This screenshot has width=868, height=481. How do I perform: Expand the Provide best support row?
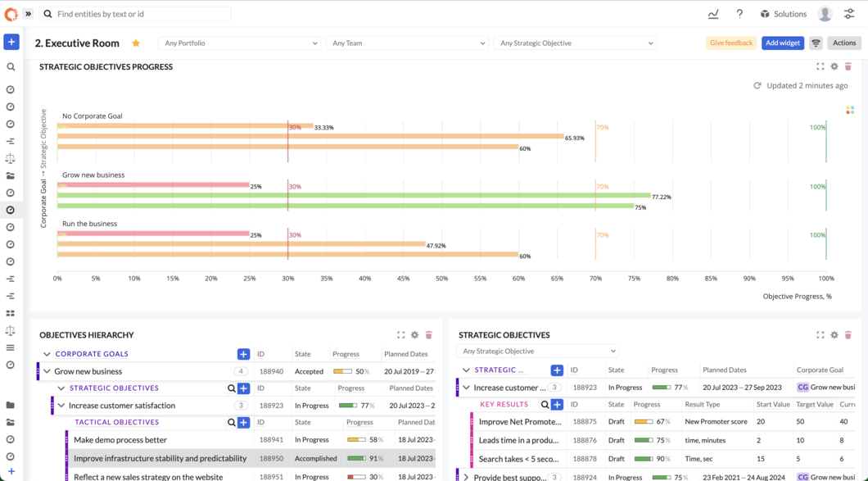[x=466, y=477]
